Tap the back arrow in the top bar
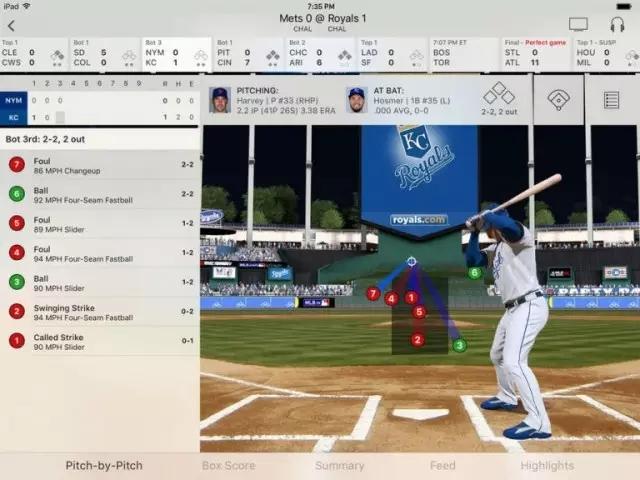Viewport: 640px width, 480px height. click(x=11, y=24)
